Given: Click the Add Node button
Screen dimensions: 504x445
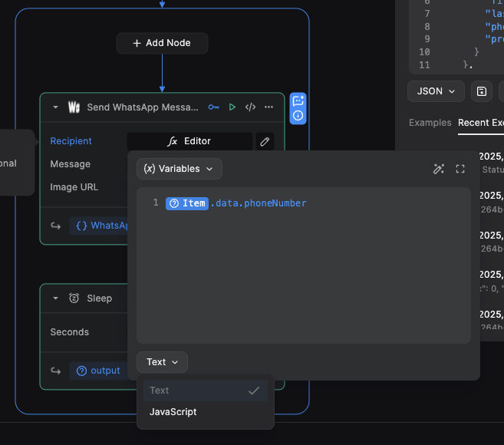Looking at the screenshot, I should pos(163,44).
